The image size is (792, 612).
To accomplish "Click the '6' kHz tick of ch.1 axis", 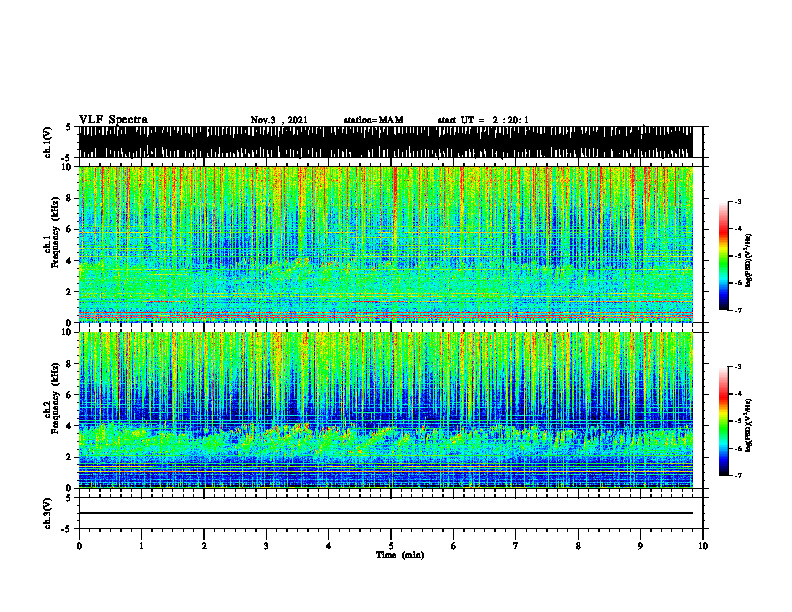I will point(69,229).
